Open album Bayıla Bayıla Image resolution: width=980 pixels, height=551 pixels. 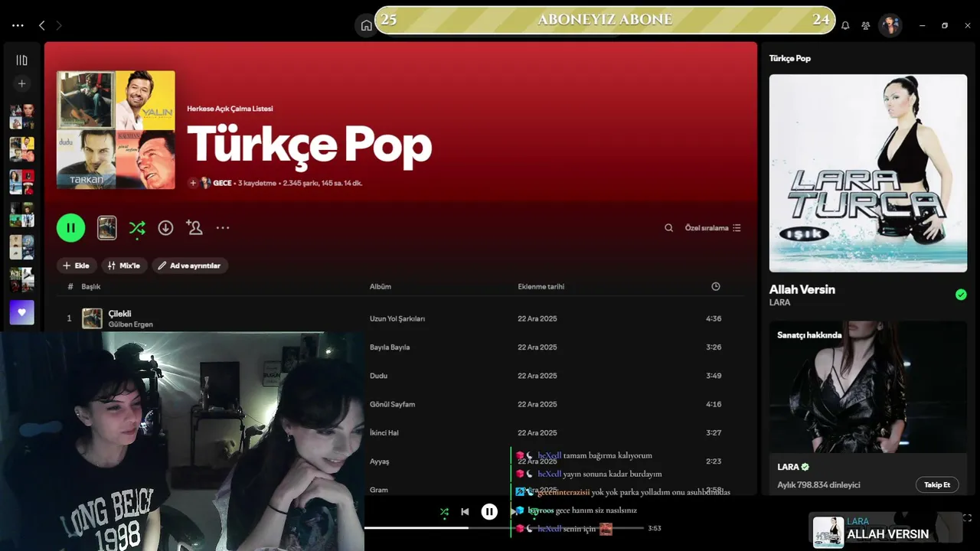[x=390, y=347]
